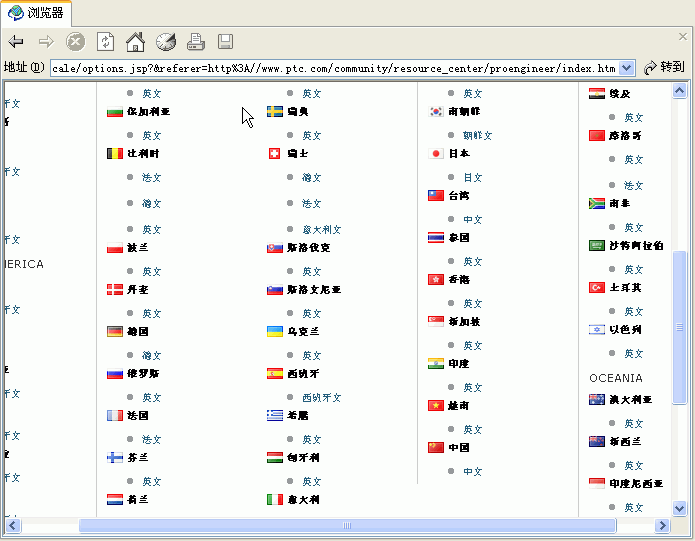
Task: Click the France flag beside 法国
Action: 115,416
